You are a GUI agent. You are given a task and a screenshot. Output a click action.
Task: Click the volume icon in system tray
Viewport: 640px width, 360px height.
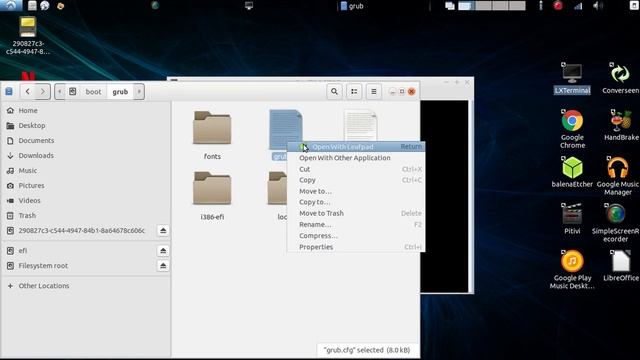[598, 6]
